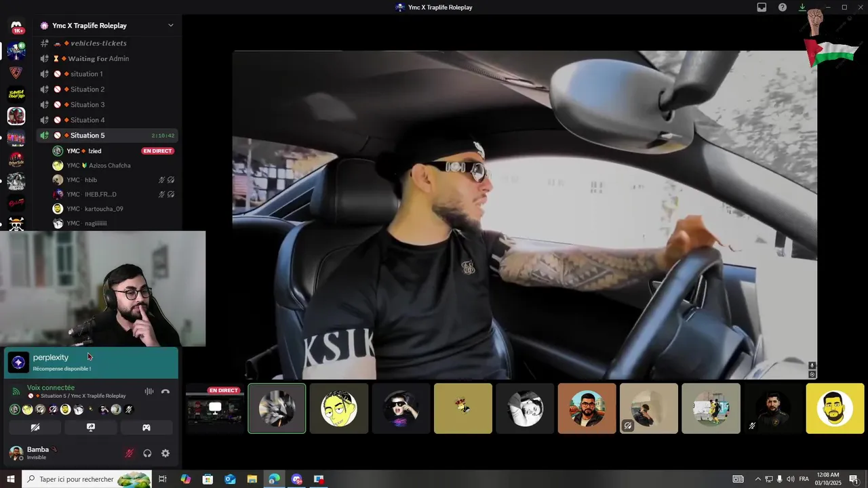The image size is (868, 488).
Task: Open user settings gear icon
Action: coord(165,453)
